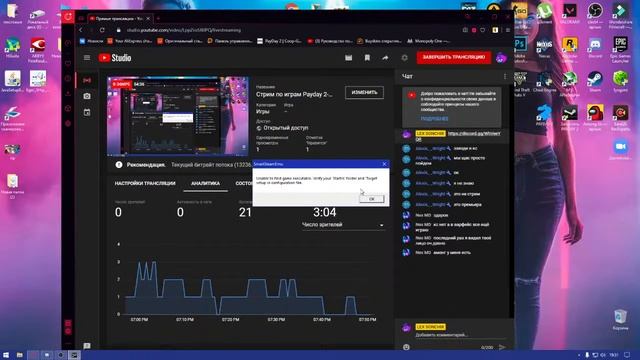Click the Opera GX logo button

click(68, 17)
